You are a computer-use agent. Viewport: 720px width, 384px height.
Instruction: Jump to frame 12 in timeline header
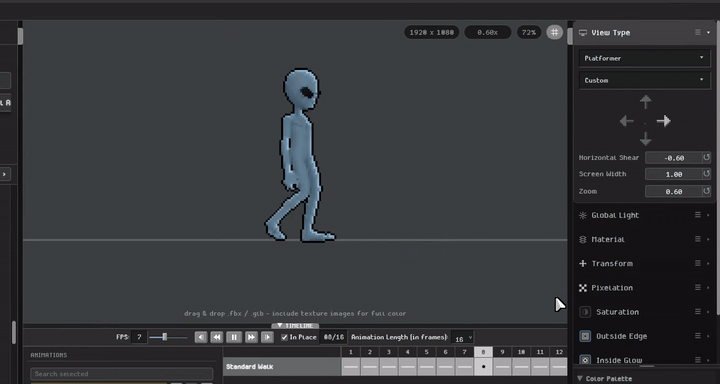click(x=559, y=352)
